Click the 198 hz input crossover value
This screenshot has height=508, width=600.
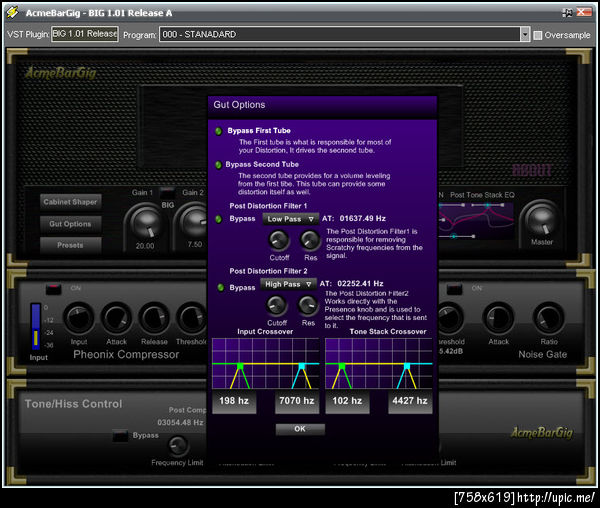point(234,401)
